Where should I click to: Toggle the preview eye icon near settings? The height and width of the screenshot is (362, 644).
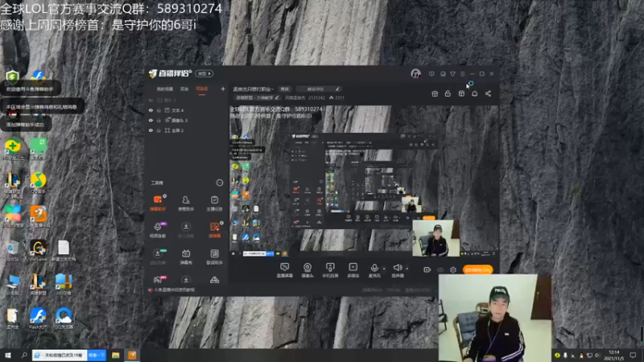pyautogui.click(x=440, y=269)
